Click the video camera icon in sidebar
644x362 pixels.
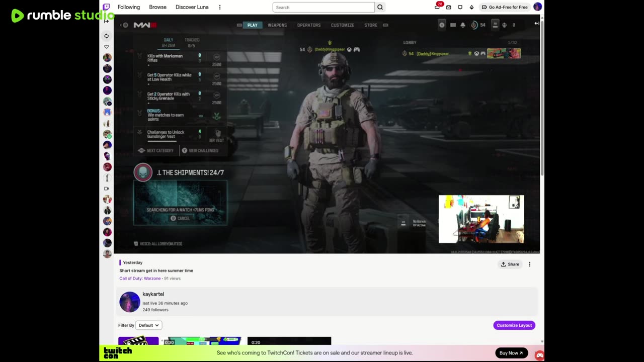(x=106, y=189)
